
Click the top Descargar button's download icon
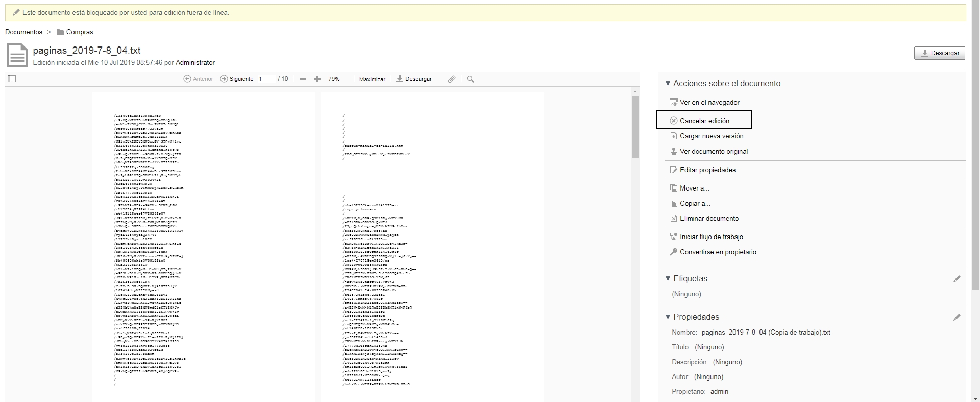pyautogui.click(x=924, y=53)
